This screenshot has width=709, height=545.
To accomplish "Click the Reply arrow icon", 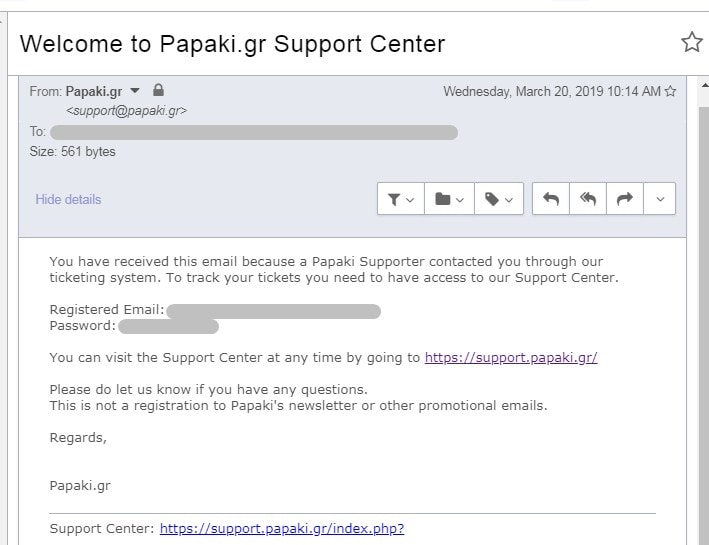I will [x=551, y=199].
